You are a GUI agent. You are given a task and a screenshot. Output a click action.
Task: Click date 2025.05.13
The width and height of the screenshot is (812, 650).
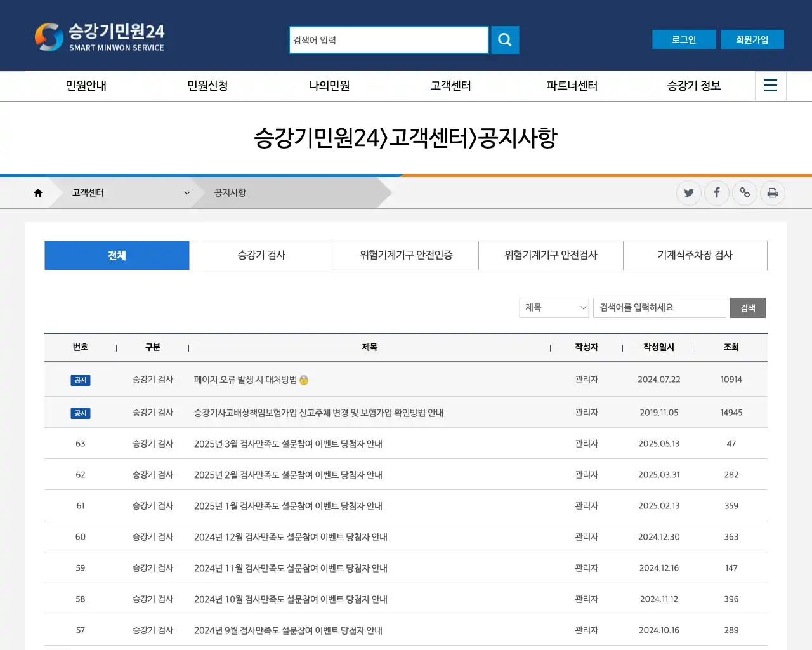(x=659, y=444)
